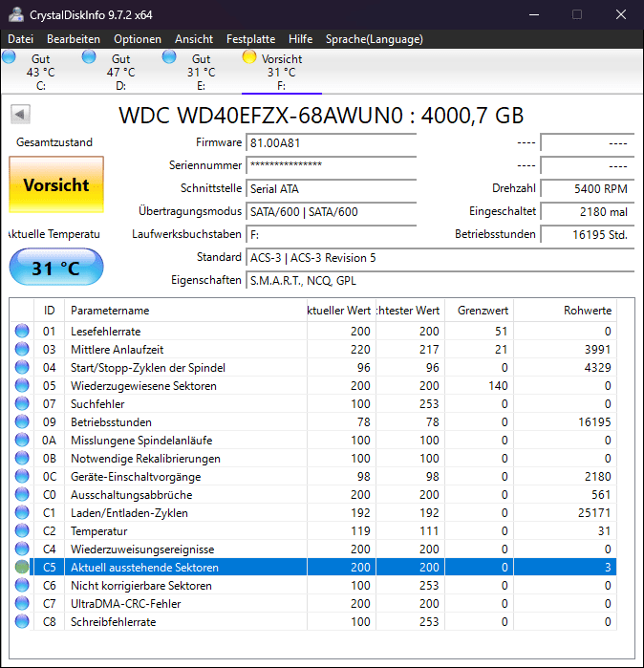Click the Übertragungsmodus field SATA/600
644x668 pixels.
[331, 211]
